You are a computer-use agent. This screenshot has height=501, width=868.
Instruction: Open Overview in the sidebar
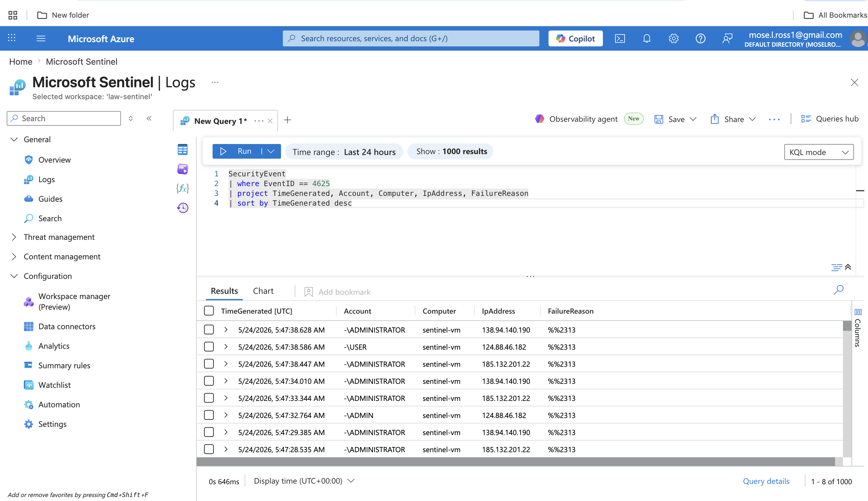coord(54,160)
